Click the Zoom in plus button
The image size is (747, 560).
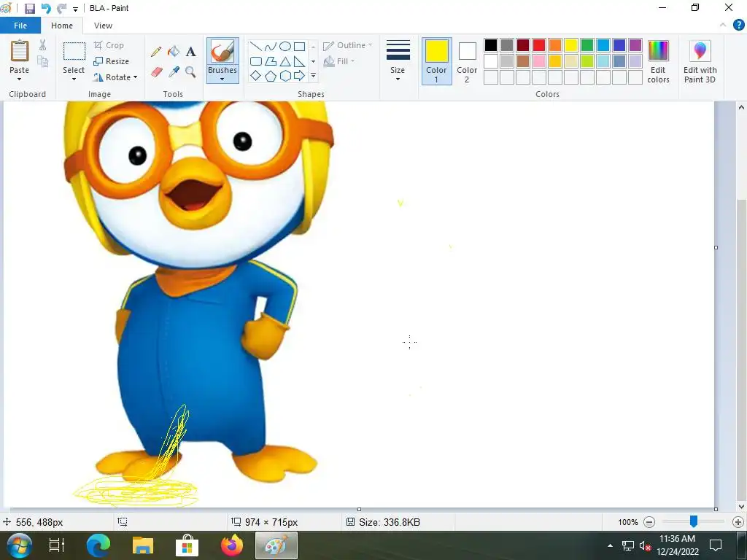pos(738,522)
